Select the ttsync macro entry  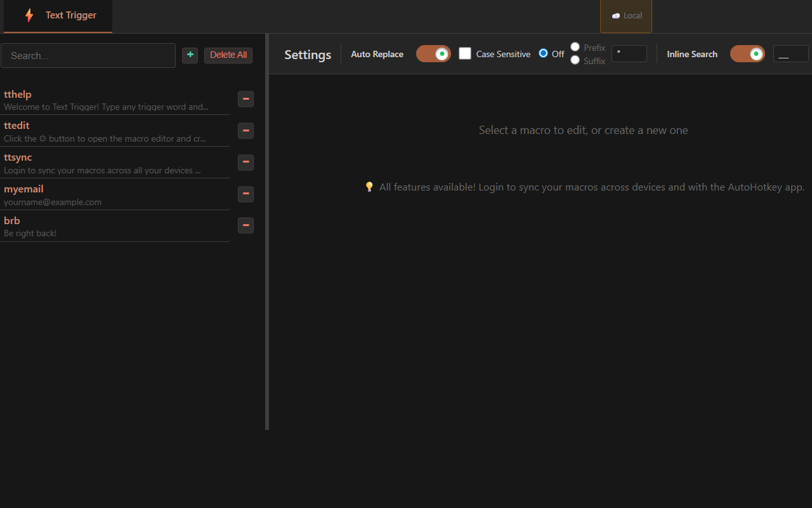pyautogui.click(x=115, y=163)
